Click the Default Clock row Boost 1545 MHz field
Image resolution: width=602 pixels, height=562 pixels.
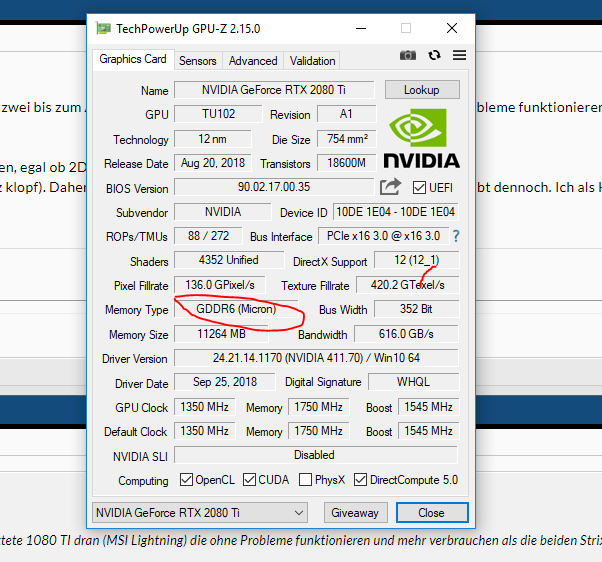428,431
